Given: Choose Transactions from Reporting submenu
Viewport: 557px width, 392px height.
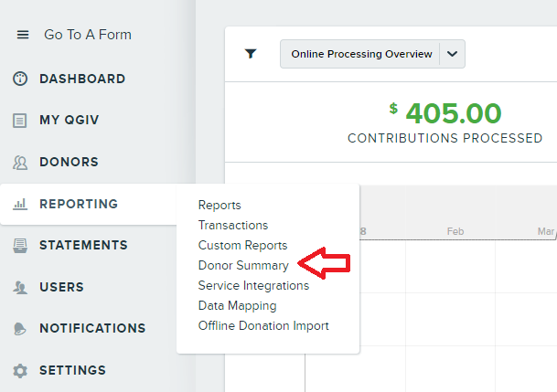Looking at the screenshot, I should coord(233,226).
